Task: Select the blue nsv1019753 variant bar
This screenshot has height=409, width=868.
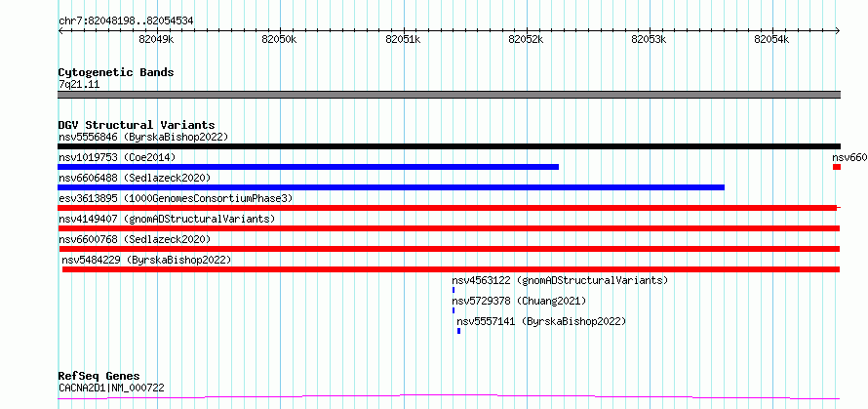Action: point(308,167)
